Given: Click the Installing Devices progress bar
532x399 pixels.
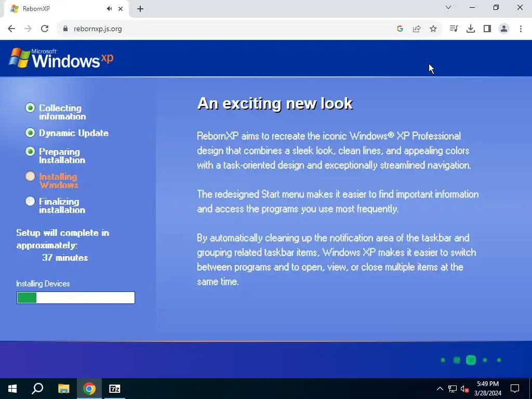Looking at the screenshot, I should coord(76,298).
